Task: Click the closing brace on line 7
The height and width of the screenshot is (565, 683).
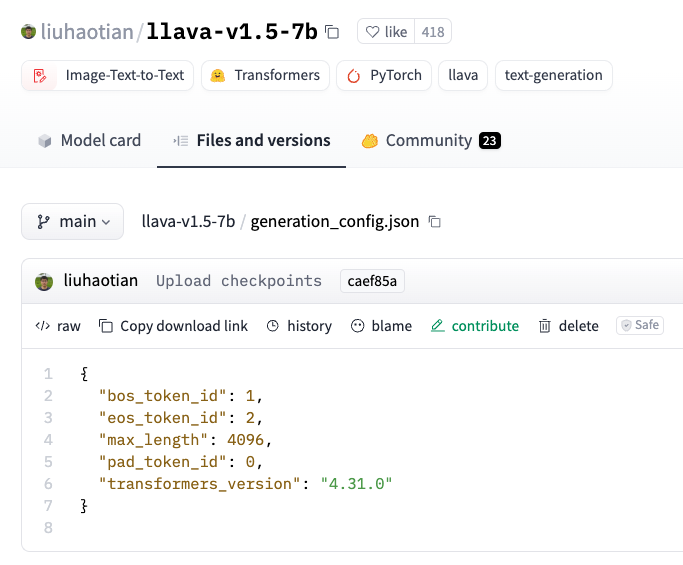Action: (85, 506)
